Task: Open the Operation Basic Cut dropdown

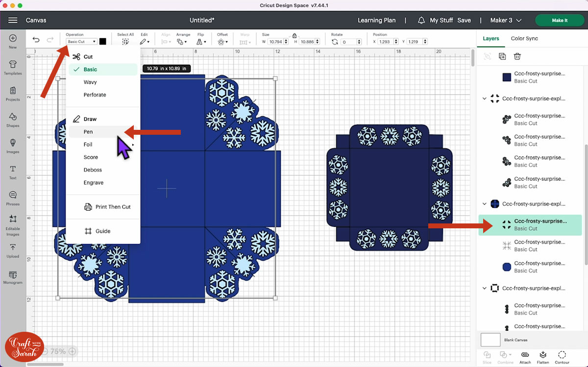Action: click(x=81, y=42)
